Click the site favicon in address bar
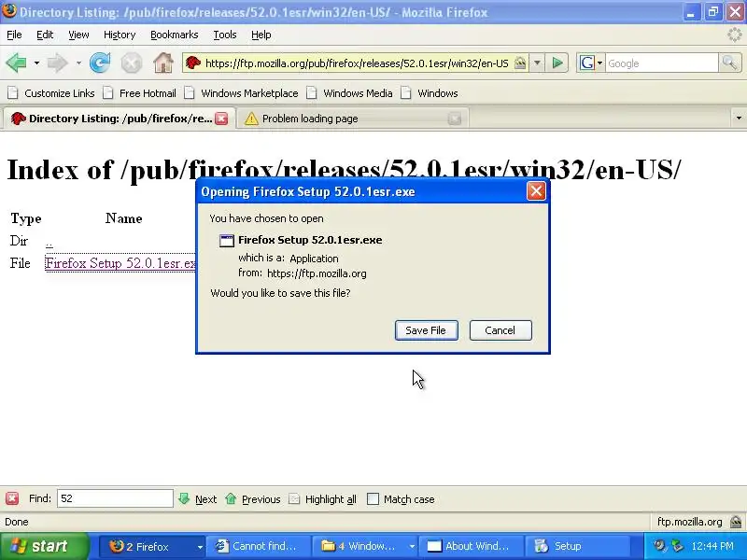The height and width of the screenshot is (560, 747). pos(193,63)
